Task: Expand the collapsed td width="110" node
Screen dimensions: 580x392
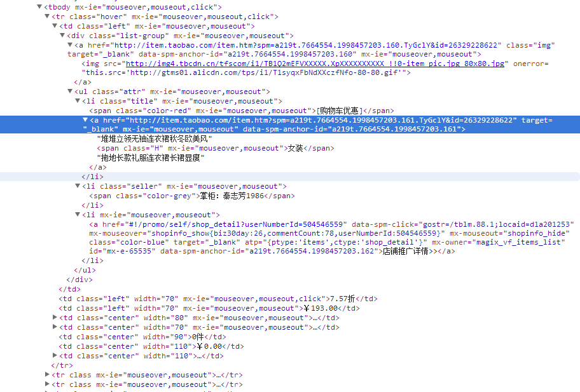Action: coord(55,355)
